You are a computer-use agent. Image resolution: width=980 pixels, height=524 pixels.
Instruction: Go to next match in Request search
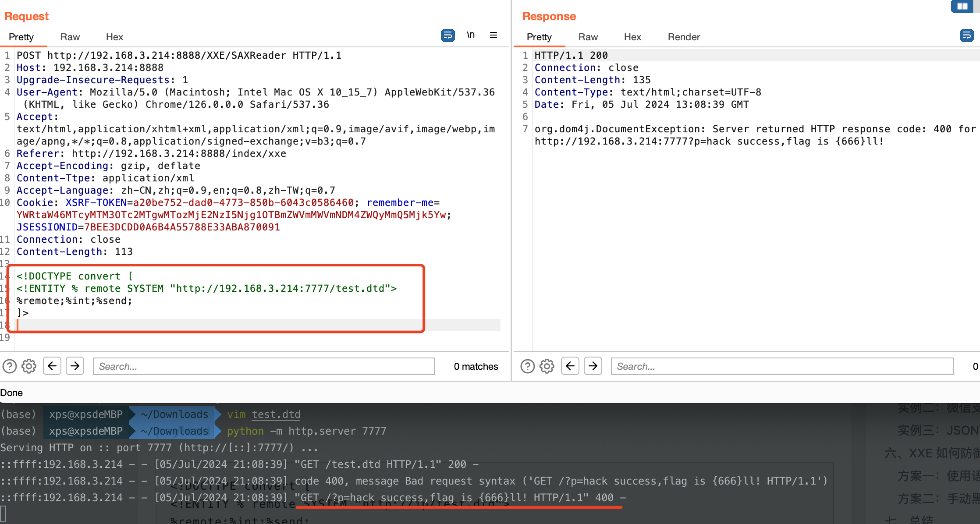75,366
